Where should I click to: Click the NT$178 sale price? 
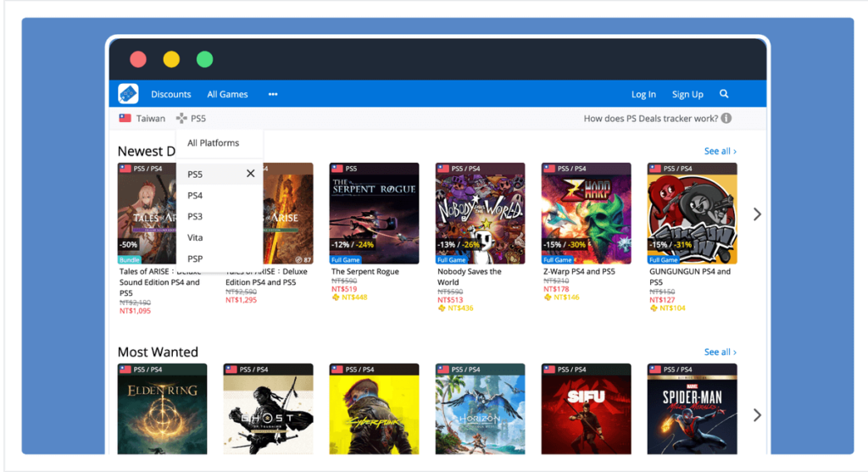coord(556,289)
